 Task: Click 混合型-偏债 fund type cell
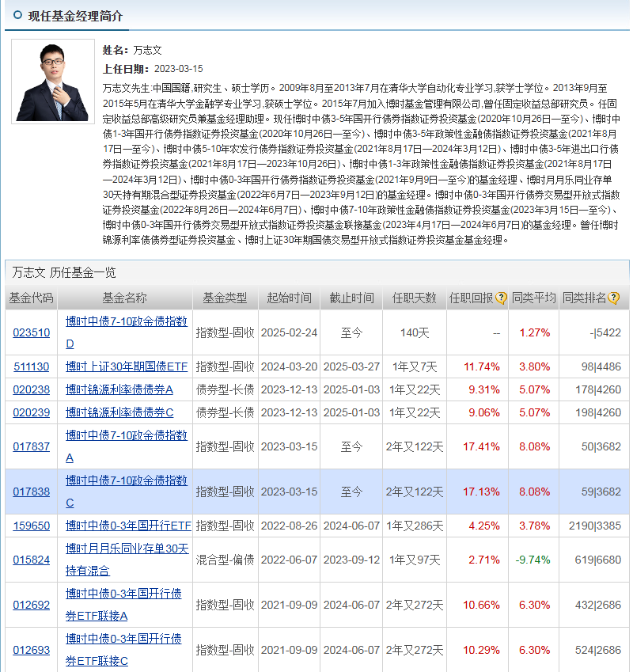click(226, 560)
